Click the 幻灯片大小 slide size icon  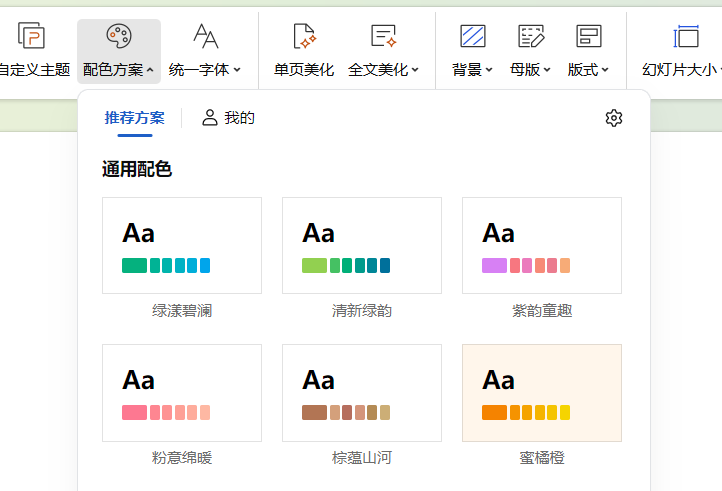(x=686, y=37)
